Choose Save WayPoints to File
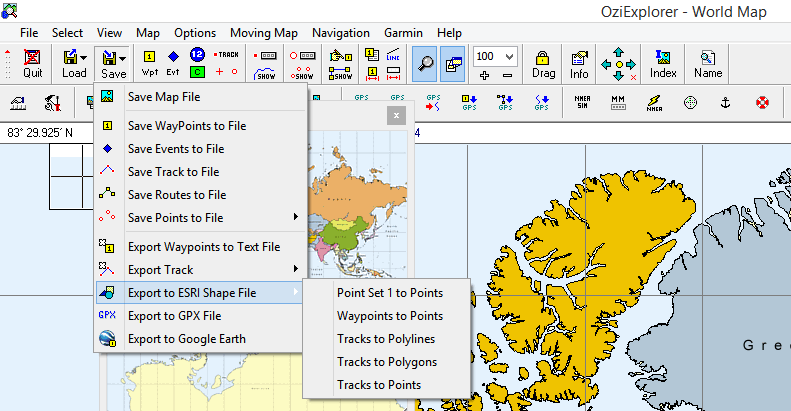The width and height of the screenshot is (791, 411). 200,126
